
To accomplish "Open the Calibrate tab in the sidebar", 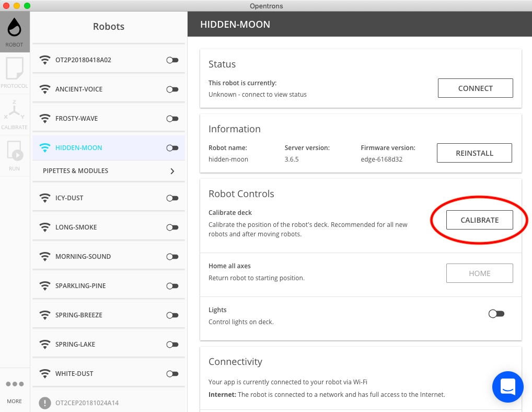I will (x=15, y=115).
